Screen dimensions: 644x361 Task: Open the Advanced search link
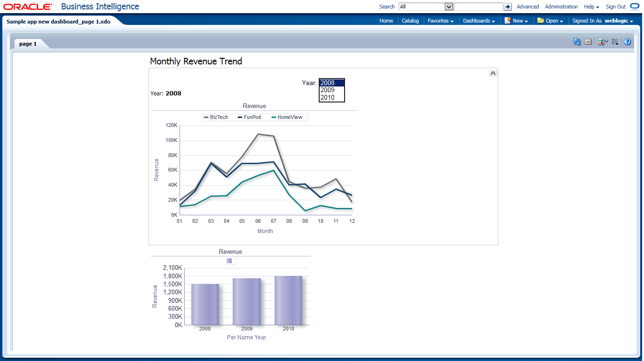(528, 7)
